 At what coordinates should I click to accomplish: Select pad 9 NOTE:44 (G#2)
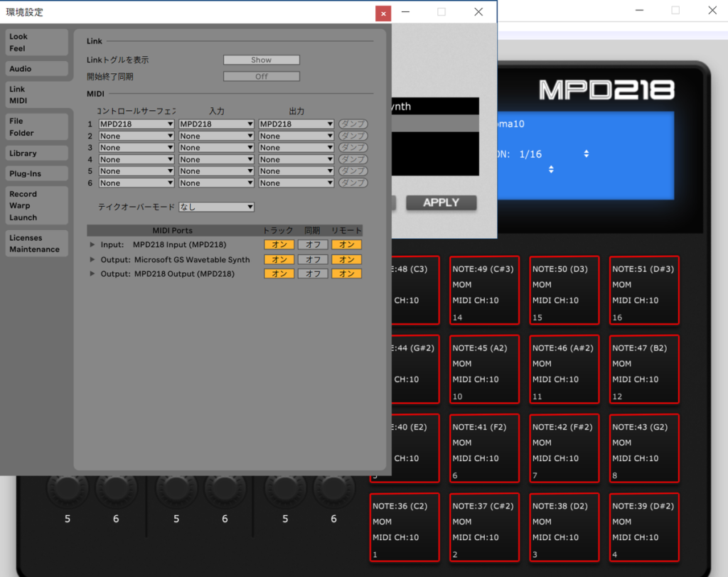(415, 369)
